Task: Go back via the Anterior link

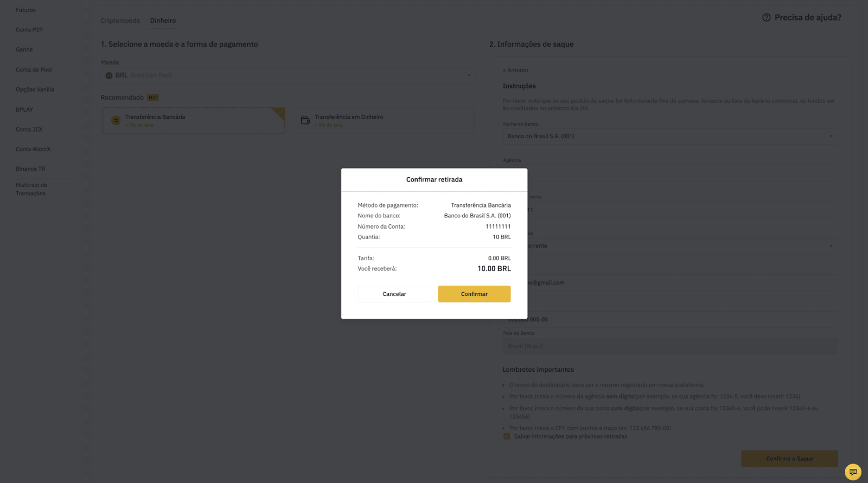Action: tap(515, 70)
